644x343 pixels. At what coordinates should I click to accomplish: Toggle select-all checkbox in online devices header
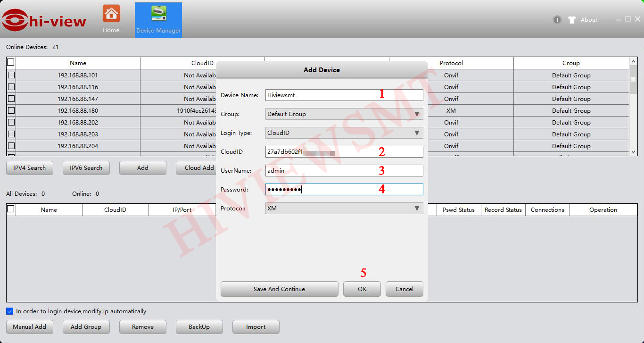coord(11,62)
